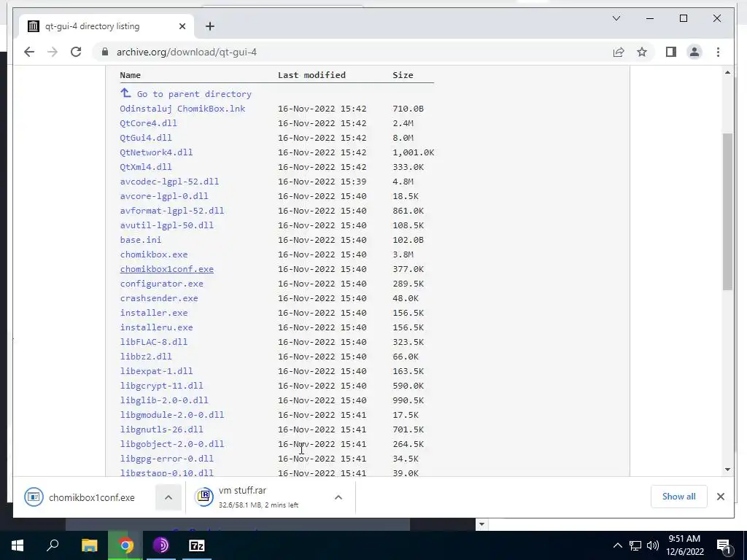Viewport: 747px width, 560px height.
Task: Open the Odinstaluj ChomikBox.lnk file link
Action: click(x=182, y=109)
